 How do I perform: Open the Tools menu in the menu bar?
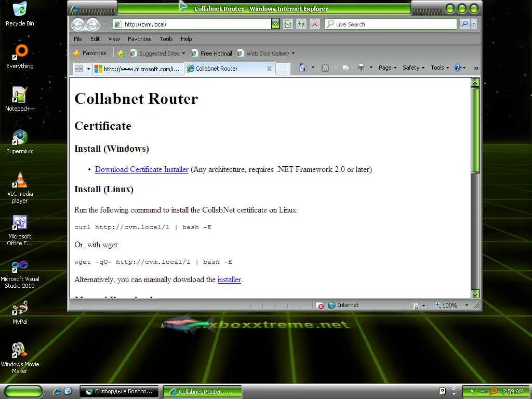166,39
